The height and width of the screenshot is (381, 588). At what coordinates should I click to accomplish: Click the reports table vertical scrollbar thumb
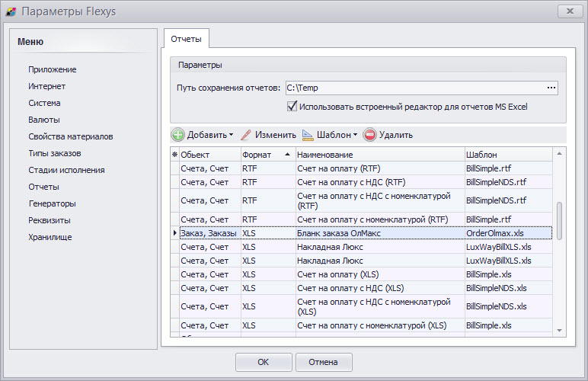tap(559, 220)
